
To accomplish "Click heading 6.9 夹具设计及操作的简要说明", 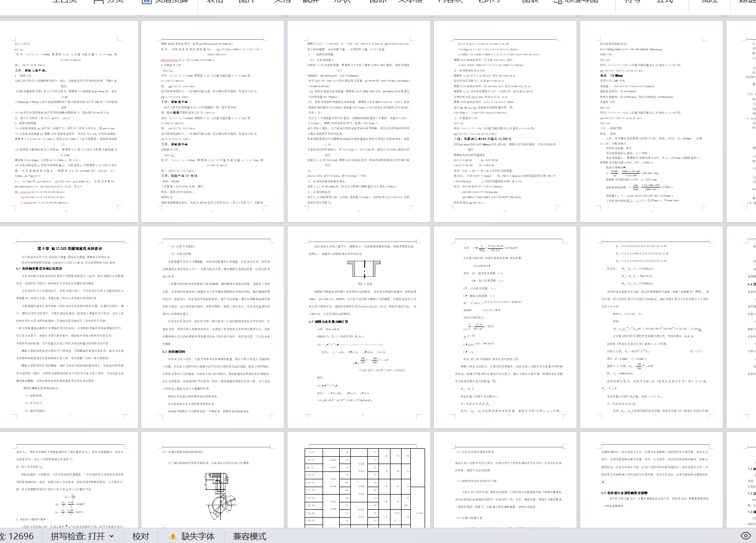I will 624,493.
